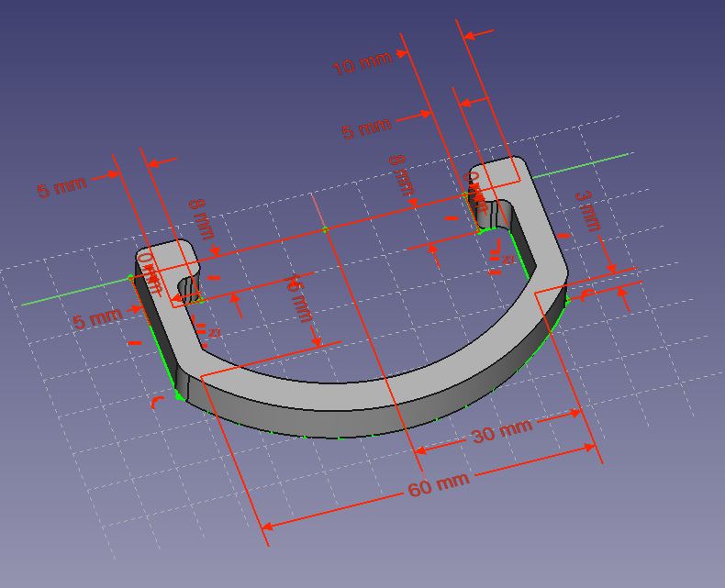Select the perpendicular constraint icon on right arm
This screenshot has width=725, height=588.
[x=496, y=246]
